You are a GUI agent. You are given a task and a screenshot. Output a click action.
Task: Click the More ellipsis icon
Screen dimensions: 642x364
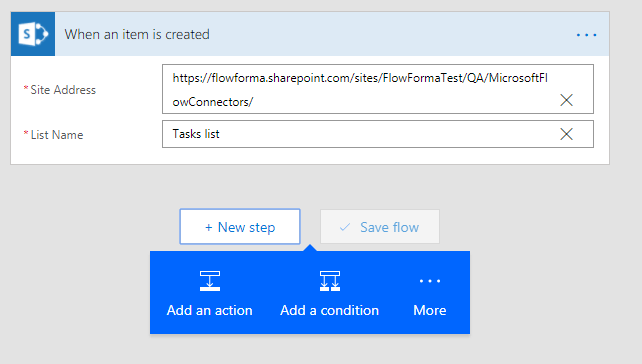(x=430, y=281)
